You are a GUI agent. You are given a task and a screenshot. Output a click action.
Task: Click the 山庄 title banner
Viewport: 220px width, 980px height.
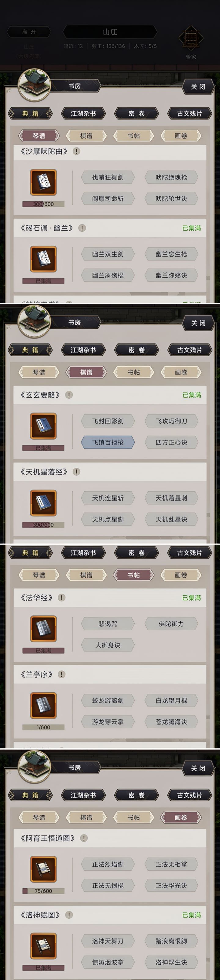(x=110, y=32)
